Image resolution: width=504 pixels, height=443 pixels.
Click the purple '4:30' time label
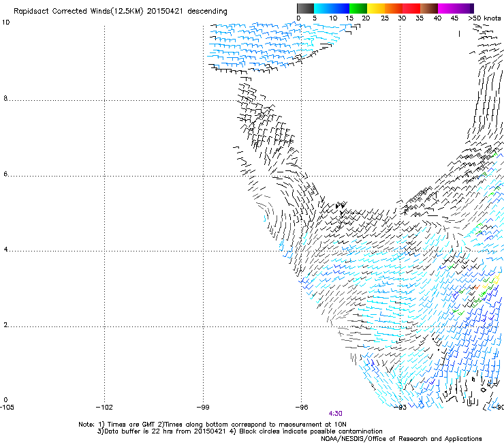click(335, 414)
